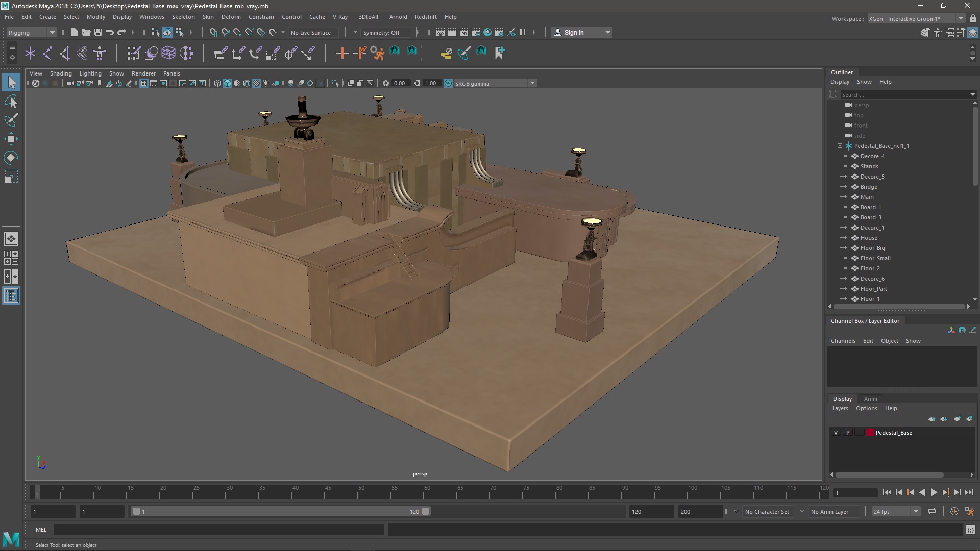
Task: Click the Channels tab in Channel Box
Action: tap(843, 340)
